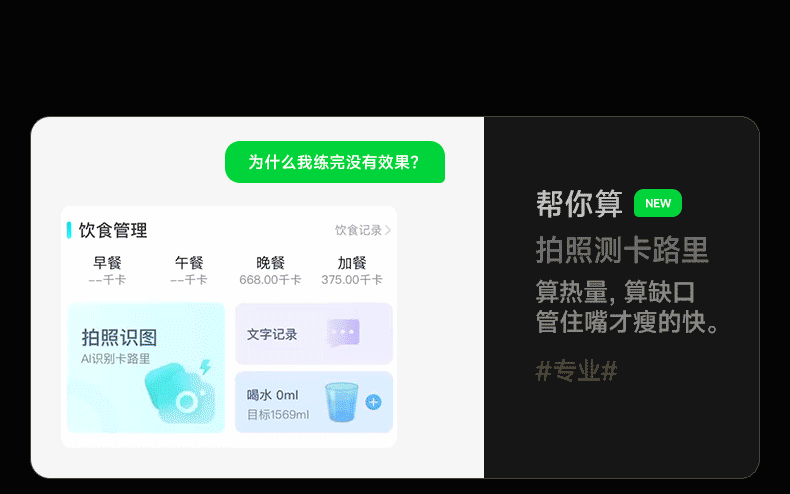Open the 拍照识图 AI识别卡路里 card
Viewport: 790px width, 494px height.
(x=146, y=368)
